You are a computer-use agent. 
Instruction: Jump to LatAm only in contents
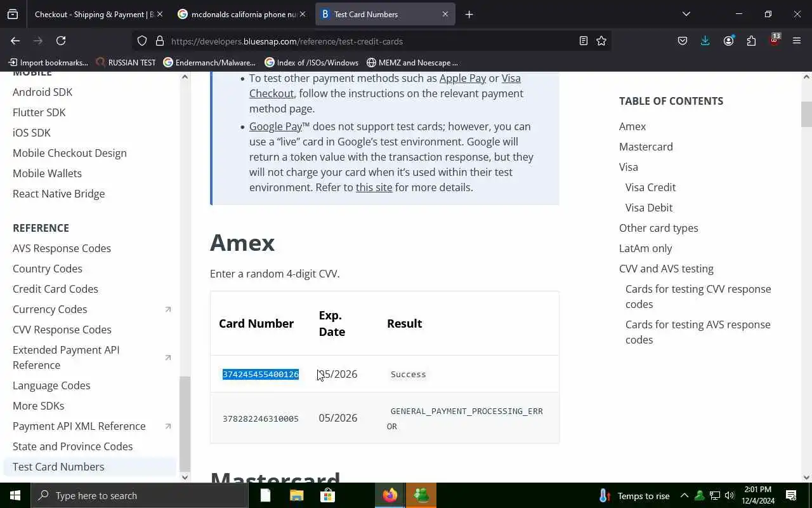pos(645,248)
